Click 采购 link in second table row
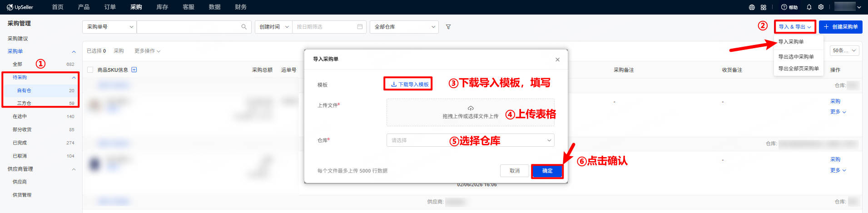Screen dimensions: 868x213 835,159
